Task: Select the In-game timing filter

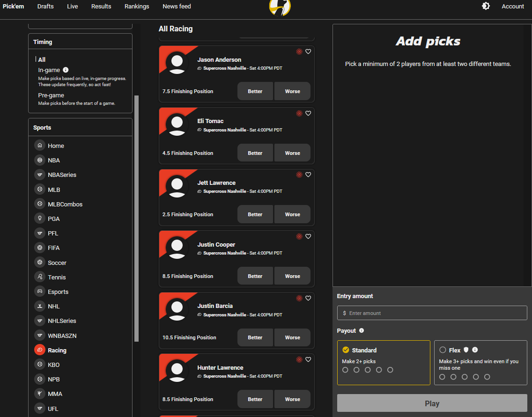Action: (49, 70)
